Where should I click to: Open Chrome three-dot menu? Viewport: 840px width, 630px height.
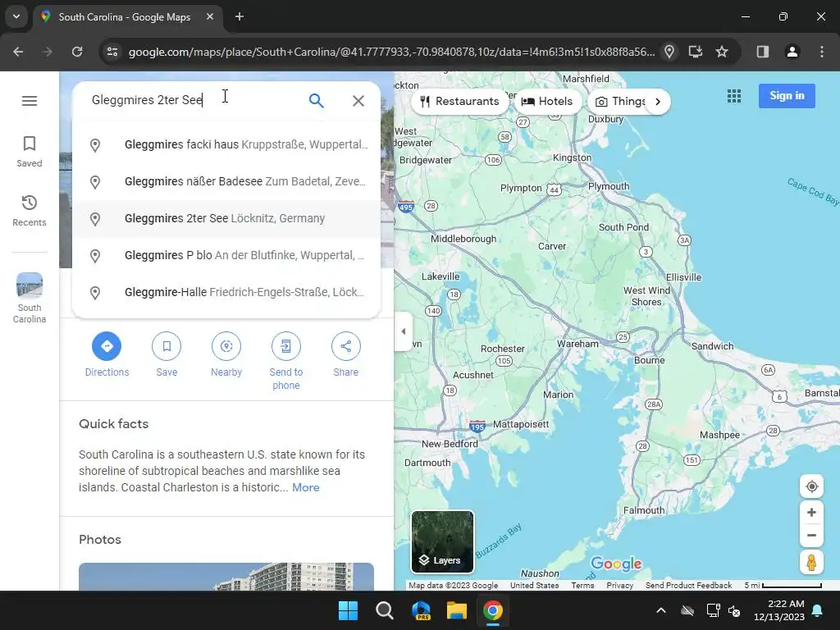click(822, 52)
